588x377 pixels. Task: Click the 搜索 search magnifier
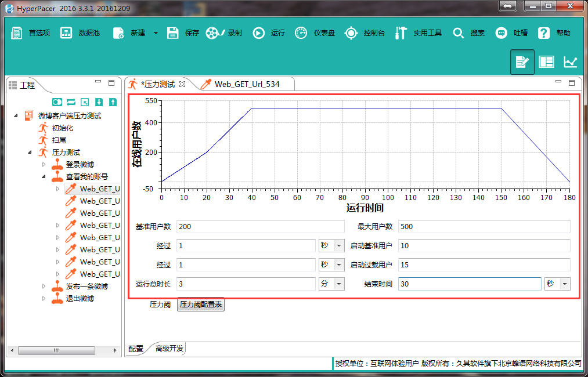(458, 33)
